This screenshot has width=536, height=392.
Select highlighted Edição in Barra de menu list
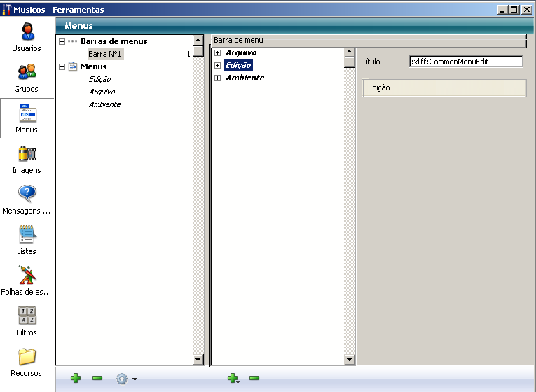tap(239, 65)
